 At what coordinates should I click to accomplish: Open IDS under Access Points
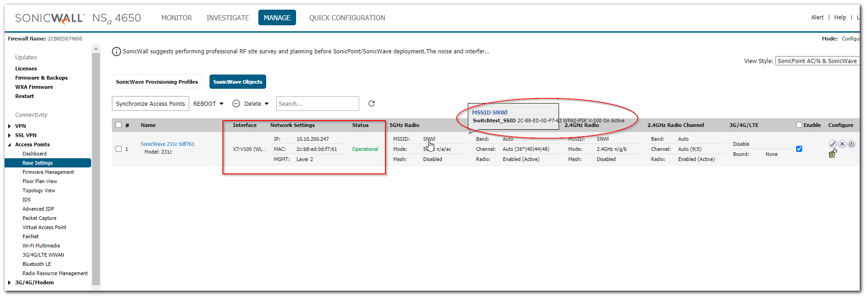[x=27, y=200]
